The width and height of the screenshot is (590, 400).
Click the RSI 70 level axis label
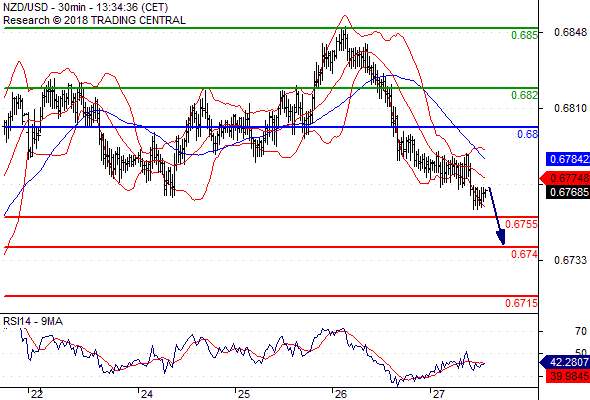[x=581, y=331]
